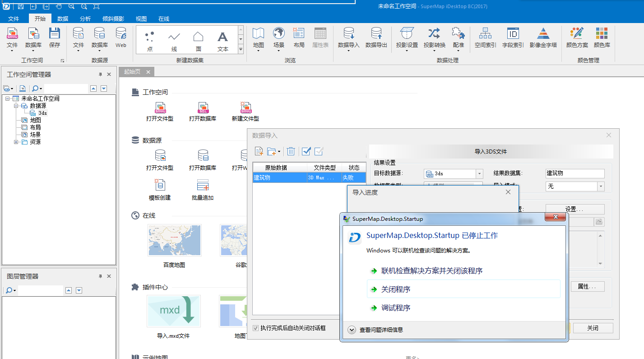Image resolution: width=644 pixels, height=359 pixels.
Task: Switch to the 分析 ribbon tab
Action: coord(85,19)
